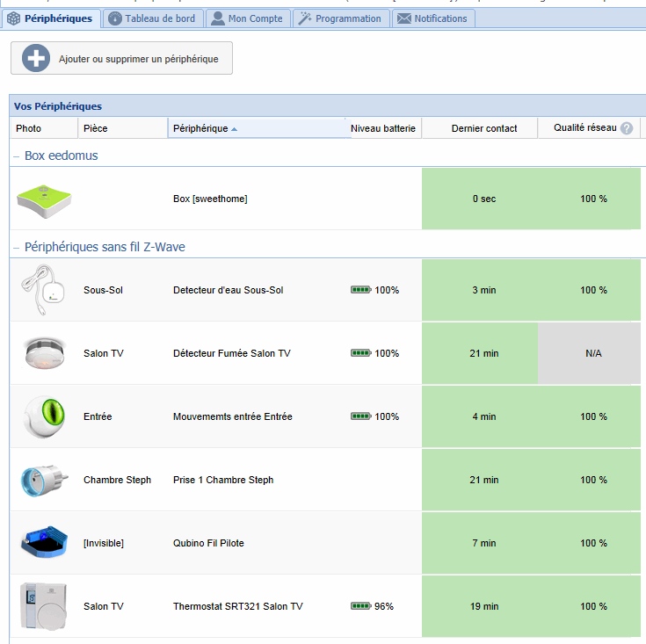Click battery icon in Detecteur d'eau row

coord(361,290)
